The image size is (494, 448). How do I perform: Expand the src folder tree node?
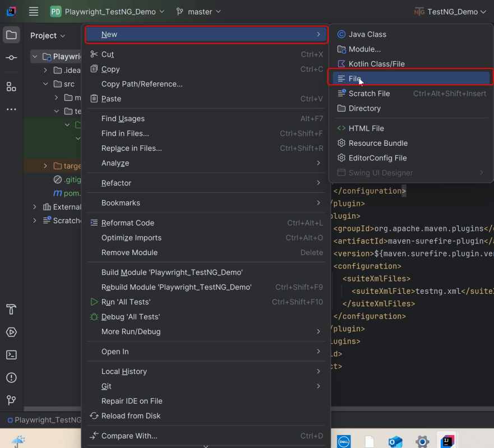(x=46, y=84)
